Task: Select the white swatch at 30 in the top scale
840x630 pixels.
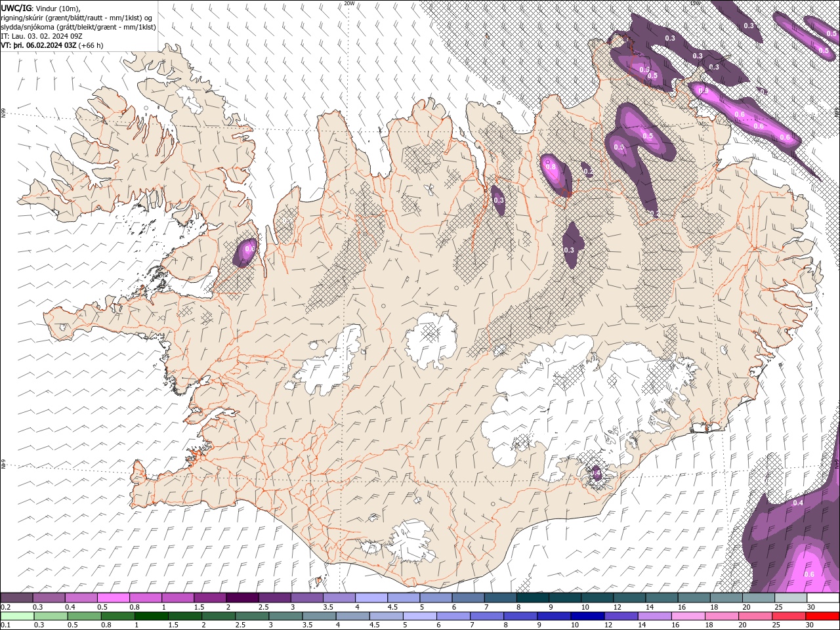Action: click(823, 598)
